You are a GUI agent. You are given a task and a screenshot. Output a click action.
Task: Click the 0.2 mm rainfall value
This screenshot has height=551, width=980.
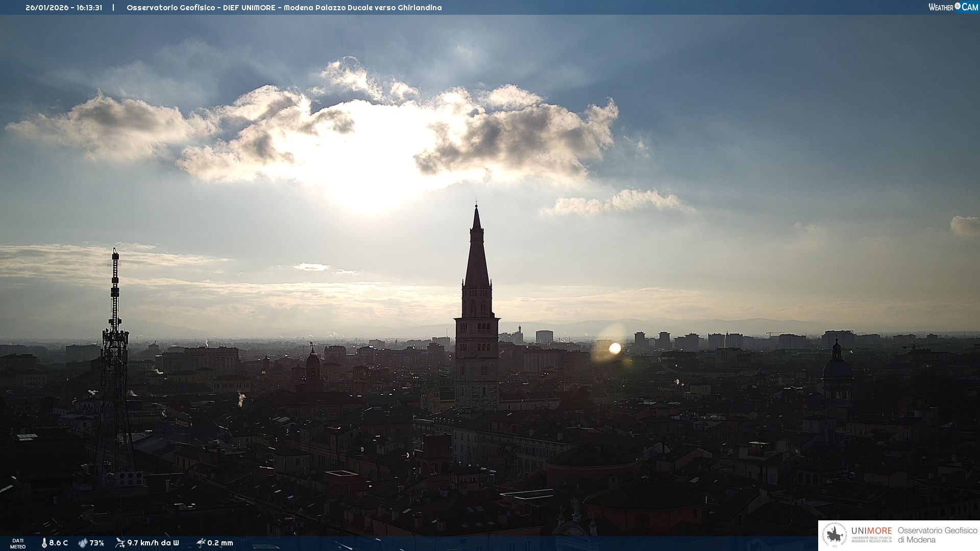pyautogui.click(x=220, y=543)
